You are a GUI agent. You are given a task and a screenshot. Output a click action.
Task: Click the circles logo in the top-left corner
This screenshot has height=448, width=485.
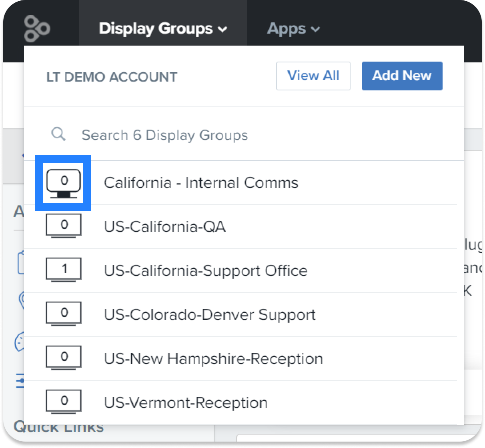coord(37,28)
